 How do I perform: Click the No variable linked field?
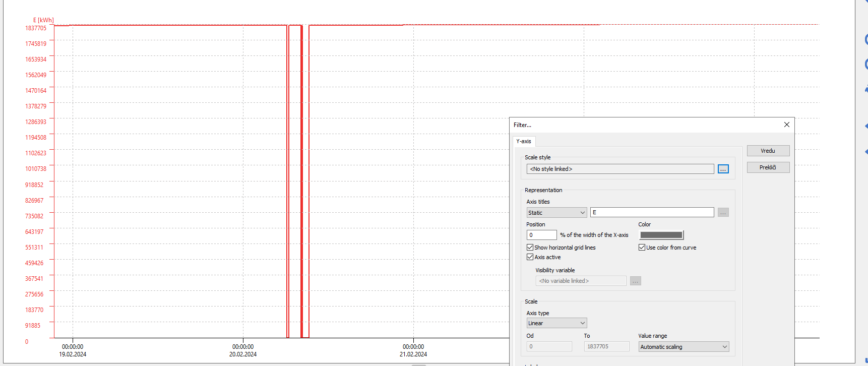pos(581,281)
